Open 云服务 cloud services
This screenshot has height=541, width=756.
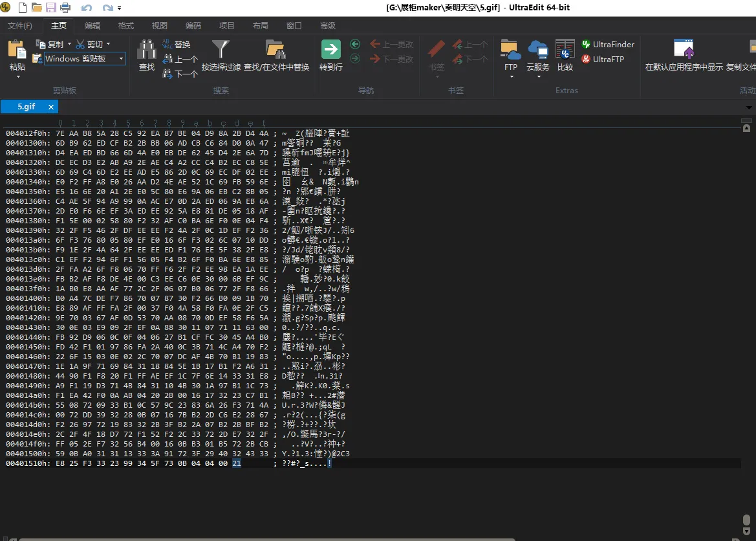pyautogui.click(x=538, y=54)
